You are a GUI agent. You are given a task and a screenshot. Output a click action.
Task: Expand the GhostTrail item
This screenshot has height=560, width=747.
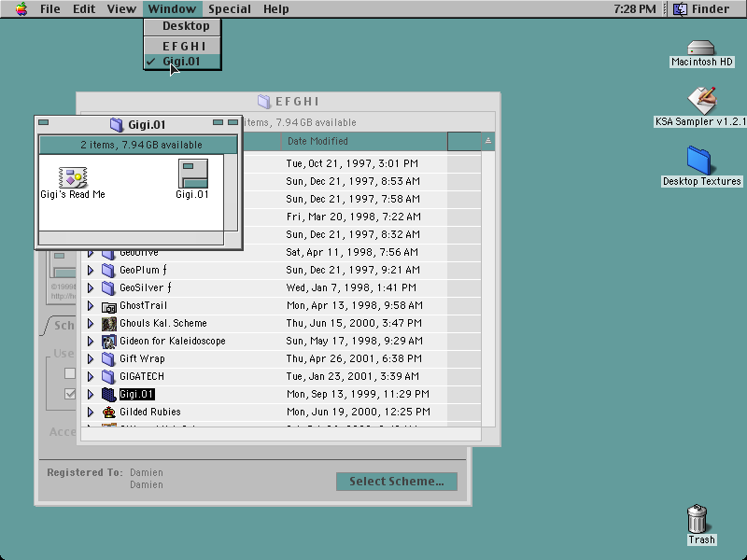tap(91, 306)
